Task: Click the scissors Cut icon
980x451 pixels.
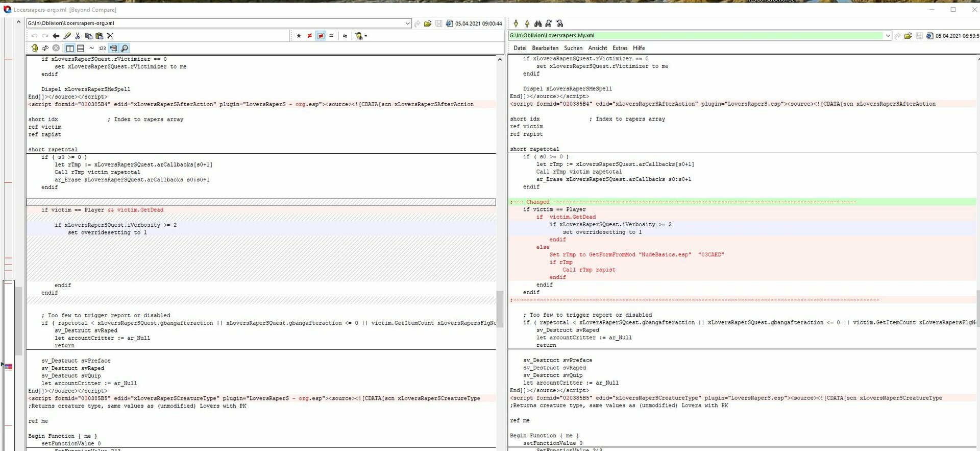Action: (x=78, y=36)
